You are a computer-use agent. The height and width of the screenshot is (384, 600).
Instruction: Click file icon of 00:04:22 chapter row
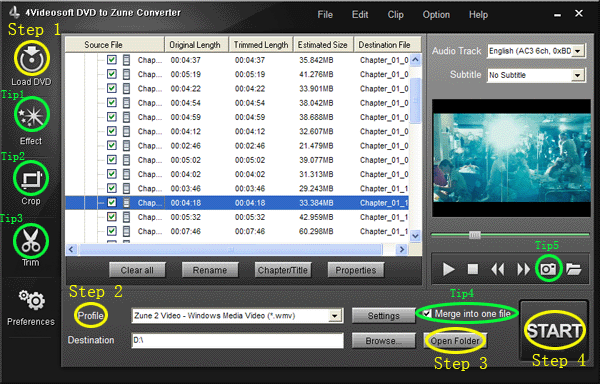click(x=126, y=89)
